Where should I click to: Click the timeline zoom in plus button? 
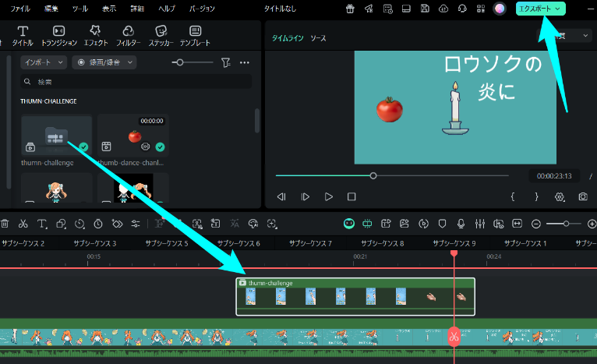(x=592, y=224)
